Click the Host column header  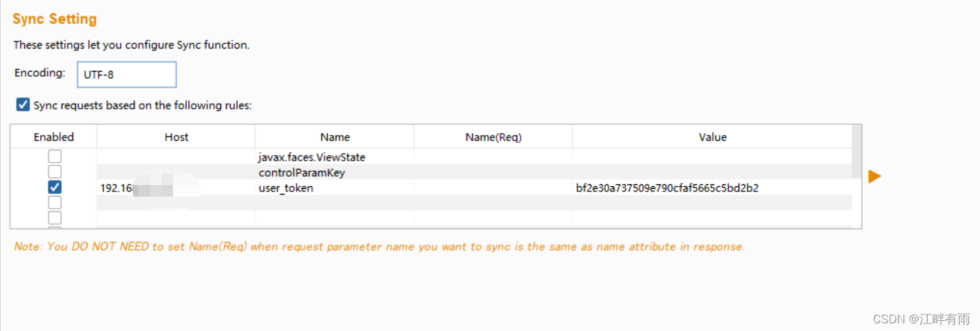[176, 137]
